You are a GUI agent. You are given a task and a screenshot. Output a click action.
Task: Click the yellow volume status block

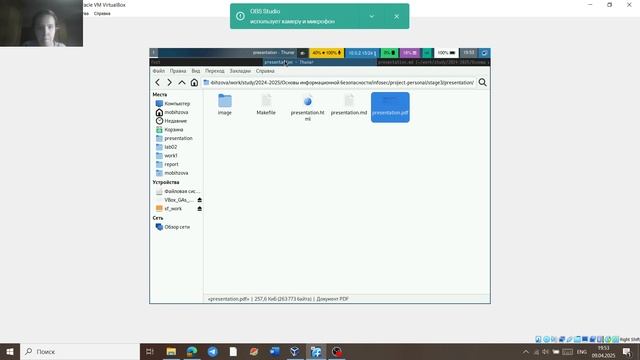point(327,53)
